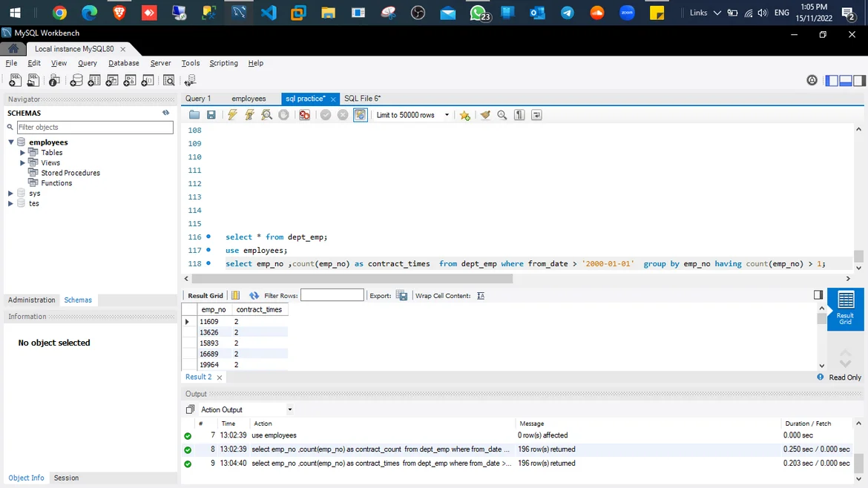Toggle the autocommit mode button
The height and width of the screenshot is (488, 868).
click(360, 115)
